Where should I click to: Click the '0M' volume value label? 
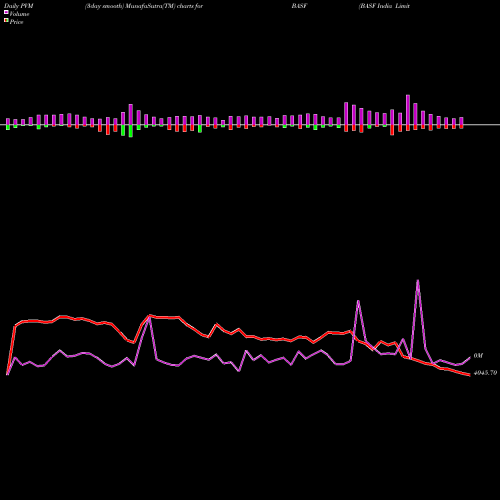coord(478,356)
